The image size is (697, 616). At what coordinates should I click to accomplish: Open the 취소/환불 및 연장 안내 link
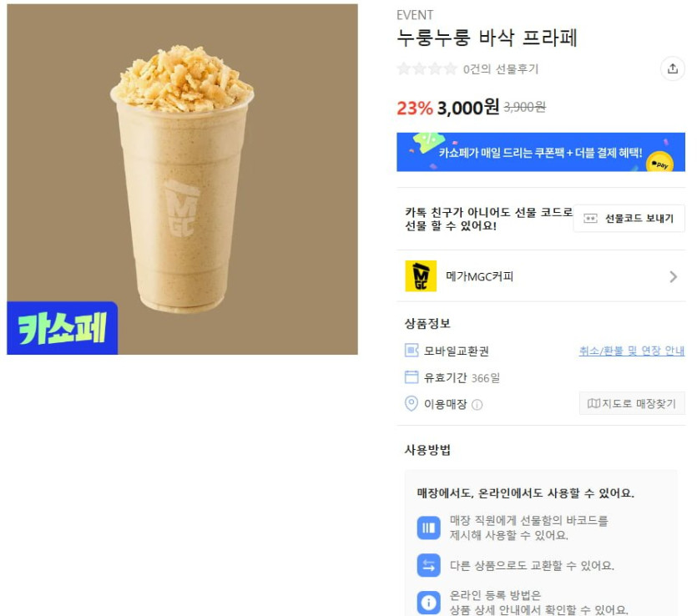click(x=631, y=351)
